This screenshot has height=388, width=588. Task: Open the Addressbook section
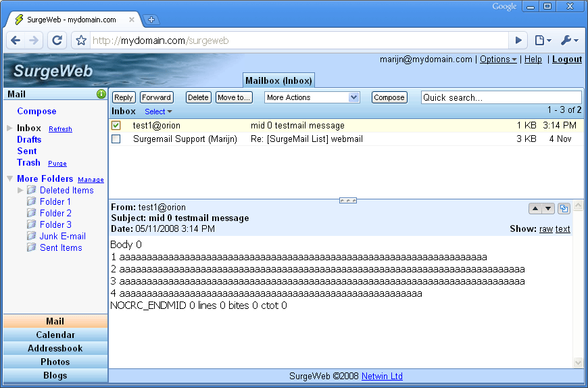coord(55,348)
